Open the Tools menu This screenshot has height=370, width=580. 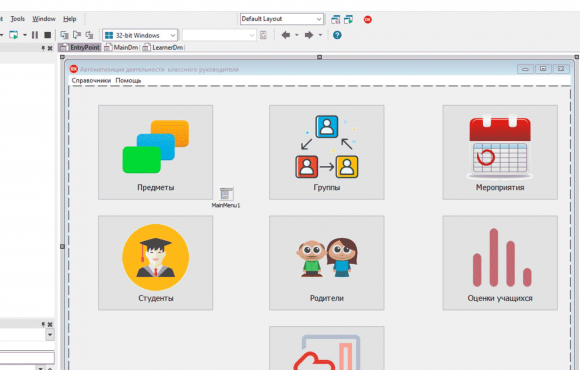(17, 19)
